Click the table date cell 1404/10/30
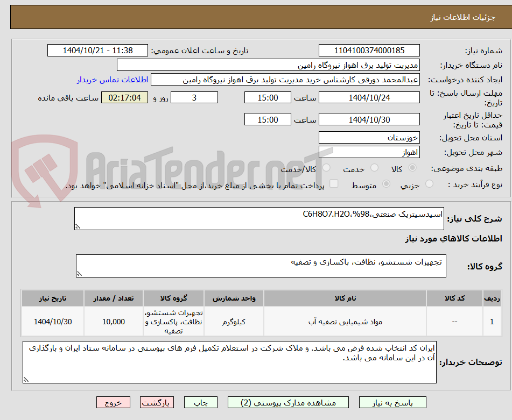 53,322
